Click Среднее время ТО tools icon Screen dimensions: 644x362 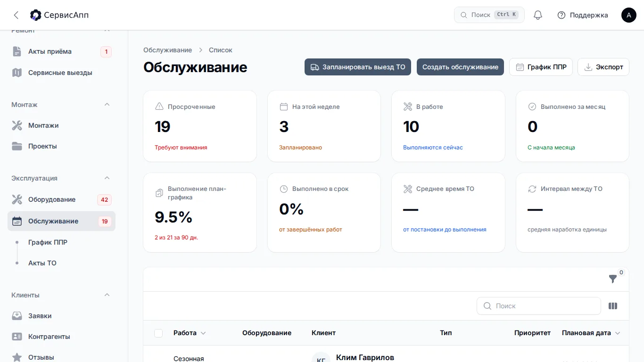point(408,189)
